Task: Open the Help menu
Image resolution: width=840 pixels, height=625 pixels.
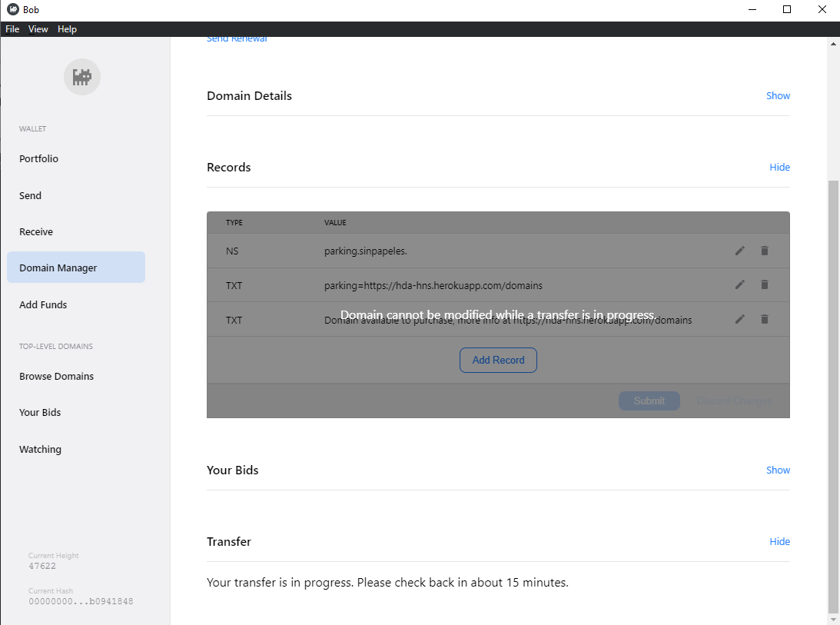Action: [x=68, y=29]
